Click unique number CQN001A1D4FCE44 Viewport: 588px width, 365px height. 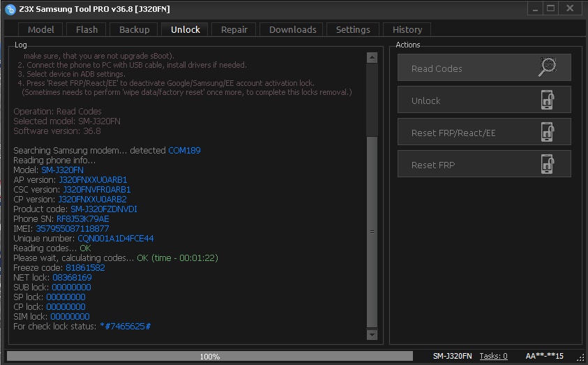click(116, 238)
